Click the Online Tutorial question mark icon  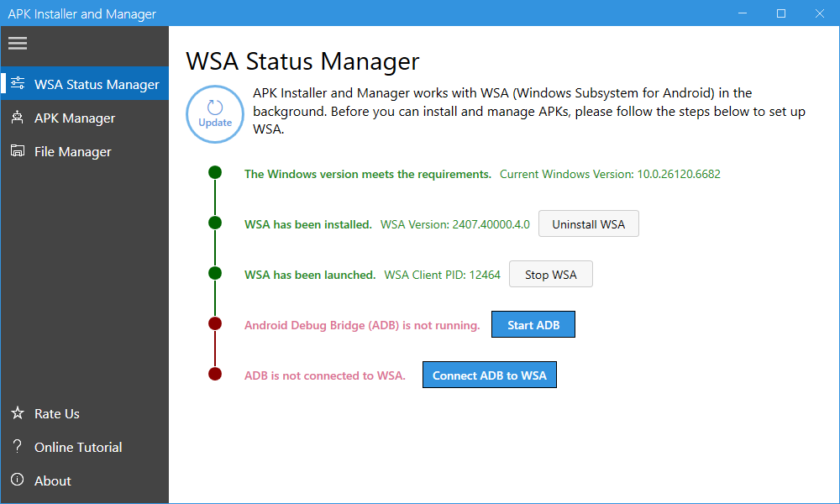coord(18,447)
